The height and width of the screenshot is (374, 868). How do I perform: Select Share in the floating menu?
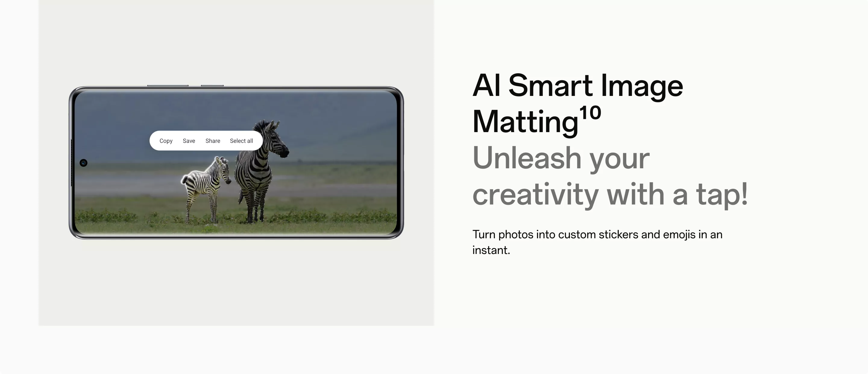212,141
